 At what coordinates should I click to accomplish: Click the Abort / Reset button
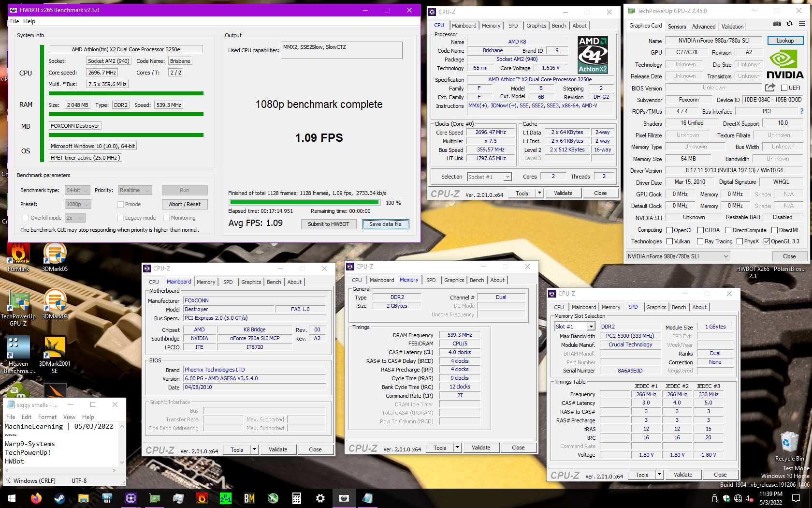point(185,204)
